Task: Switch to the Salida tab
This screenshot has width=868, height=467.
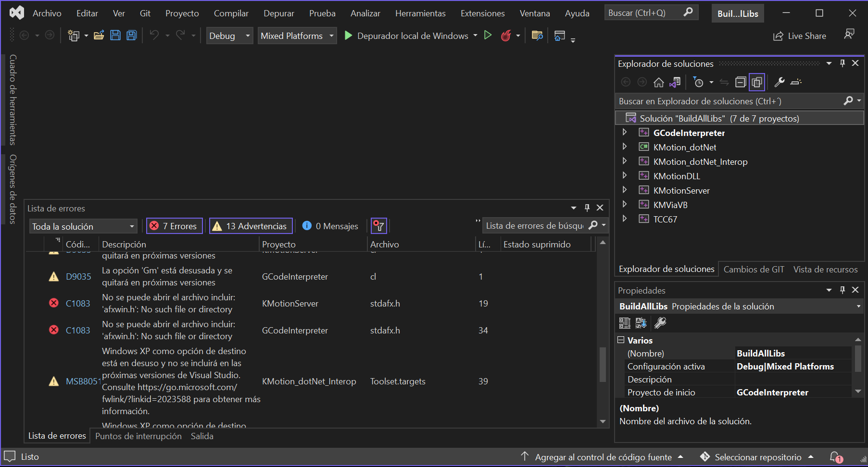Action: (x=202, y=436)
